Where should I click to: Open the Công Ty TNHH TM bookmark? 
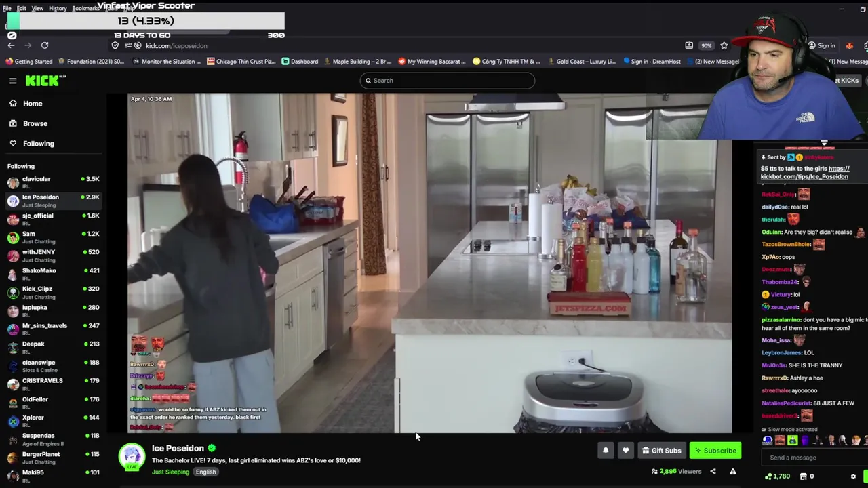[x=507, y=62]
